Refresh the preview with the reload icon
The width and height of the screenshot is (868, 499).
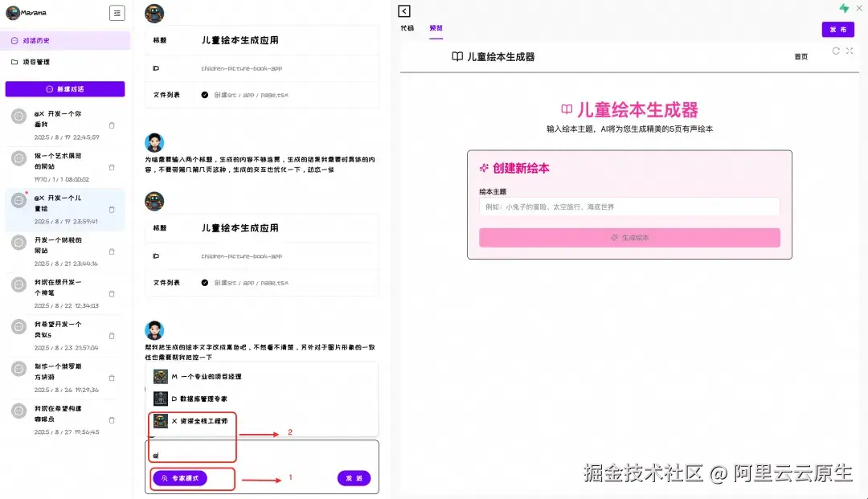pos(835,51)
